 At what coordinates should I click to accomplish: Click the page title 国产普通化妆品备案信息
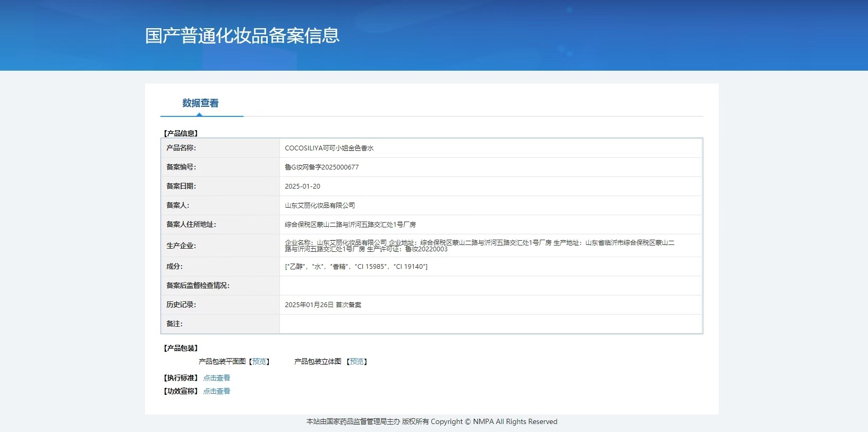coord(242,36)
